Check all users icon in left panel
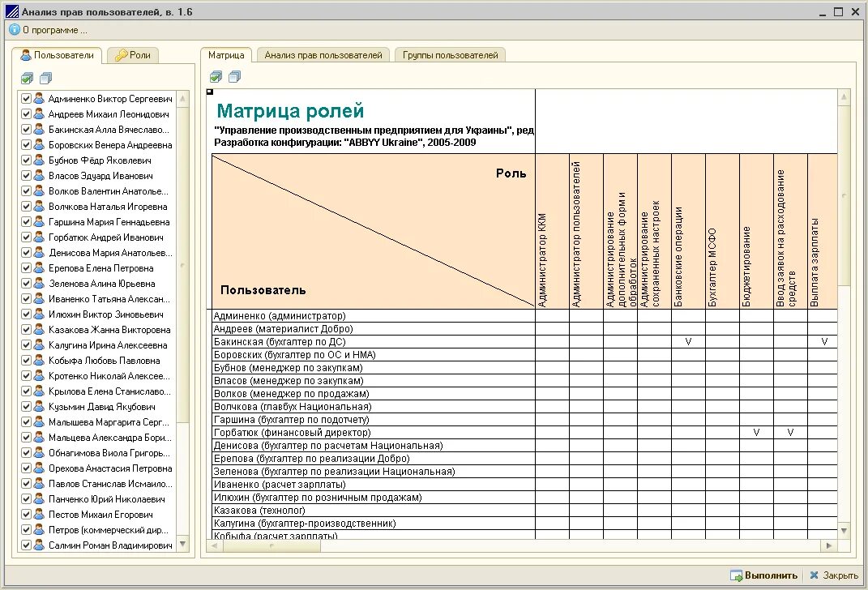Screen dimensions: 868x590 (27, 78)
